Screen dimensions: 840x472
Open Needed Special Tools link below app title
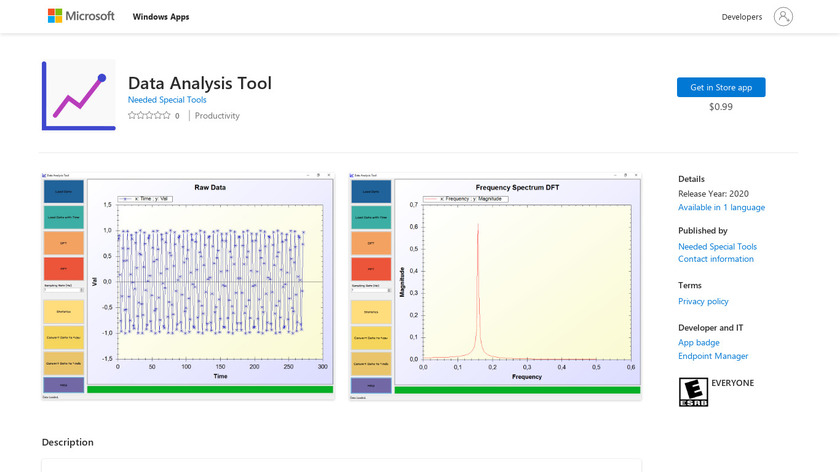click(x=167, y=100)
